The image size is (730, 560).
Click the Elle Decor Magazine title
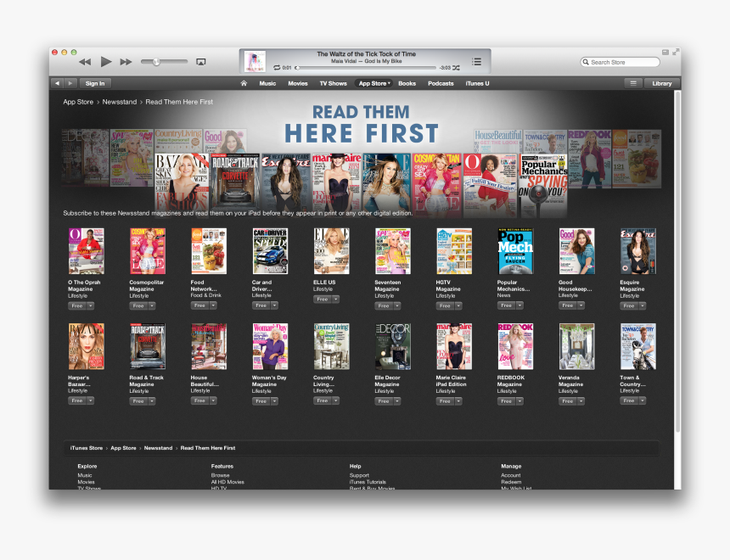(x=387, y=381)
